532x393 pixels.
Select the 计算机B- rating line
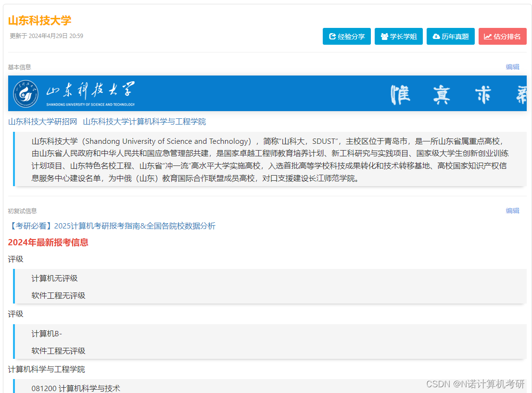tap(47, 334)
